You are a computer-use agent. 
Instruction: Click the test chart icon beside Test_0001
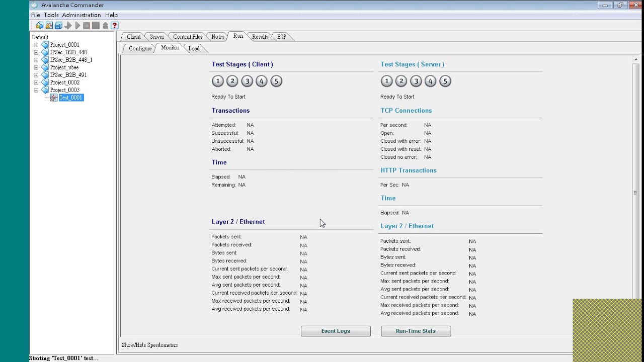pos(53,98)
